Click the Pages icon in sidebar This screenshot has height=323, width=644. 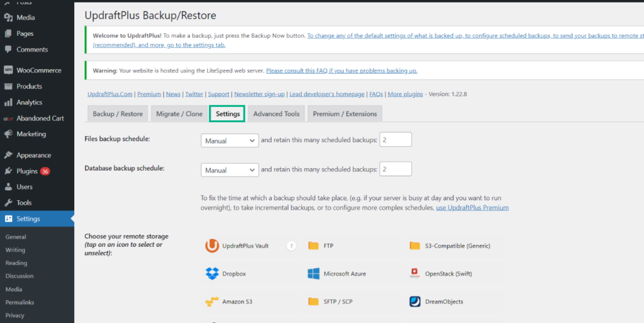(x=8, y=34)
